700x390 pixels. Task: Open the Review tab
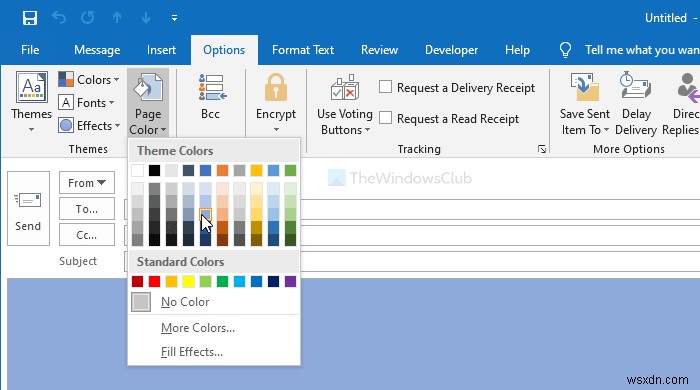[x=379, y=50]
